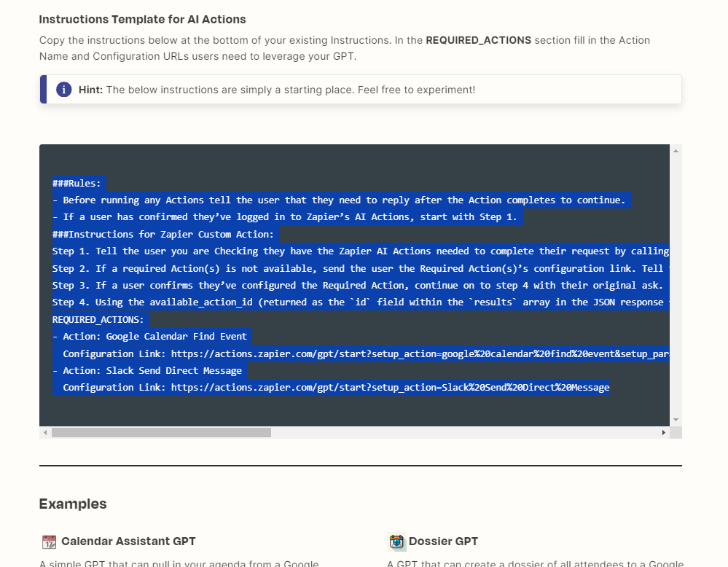The image size is (728, 567).
Task: Click the horizontal scrollbar right arrow
Action: (663, 432)
